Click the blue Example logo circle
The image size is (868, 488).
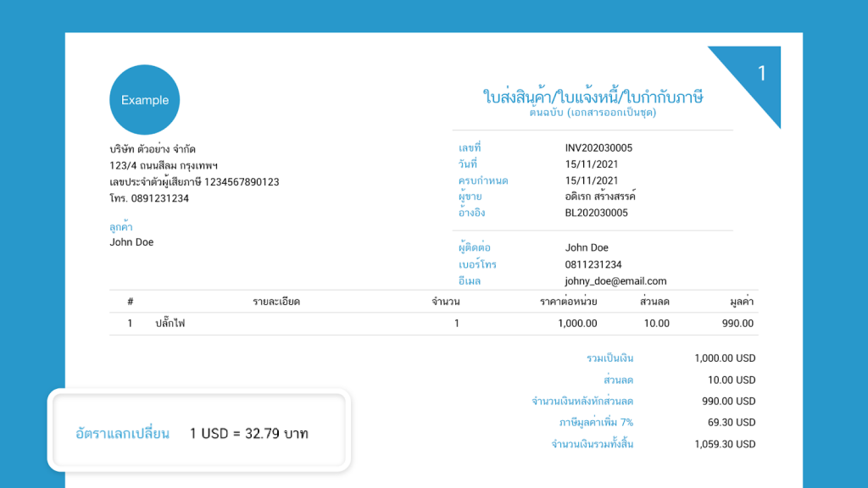[x=145, y=100]
